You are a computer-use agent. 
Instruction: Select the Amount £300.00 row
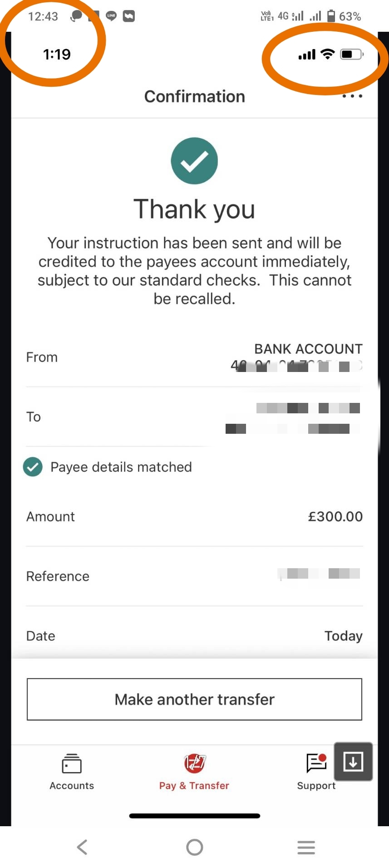pos(194,516)
